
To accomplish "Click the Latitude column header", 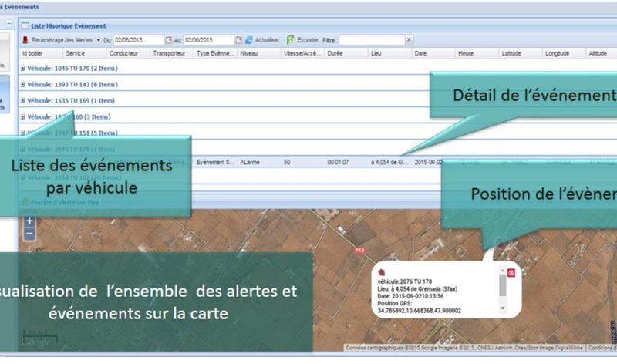I will [x=513, y=53].
